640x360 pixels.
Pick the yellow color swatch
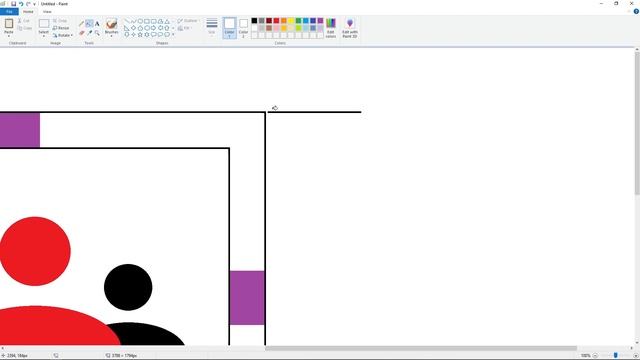[x=291, y=21]
